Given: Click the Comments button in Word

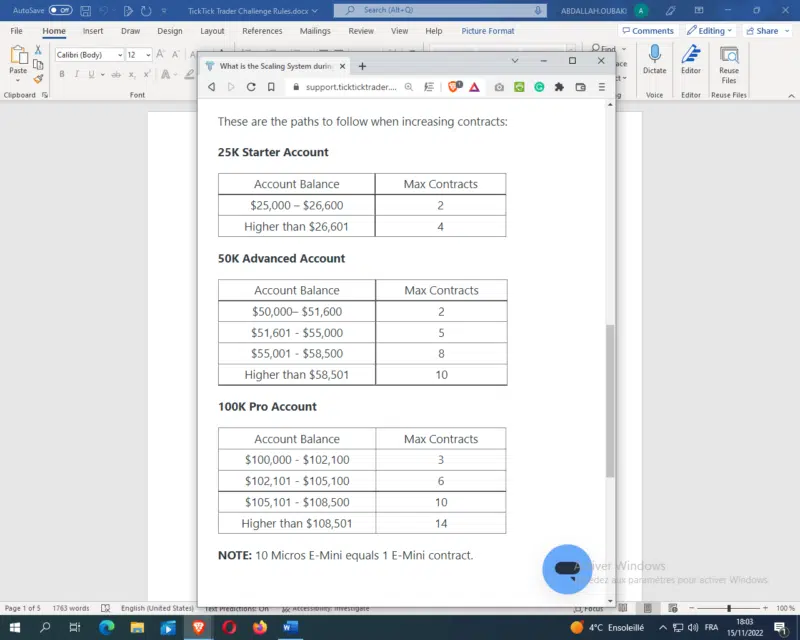Looking at the screenshot, I should point(648,31).
